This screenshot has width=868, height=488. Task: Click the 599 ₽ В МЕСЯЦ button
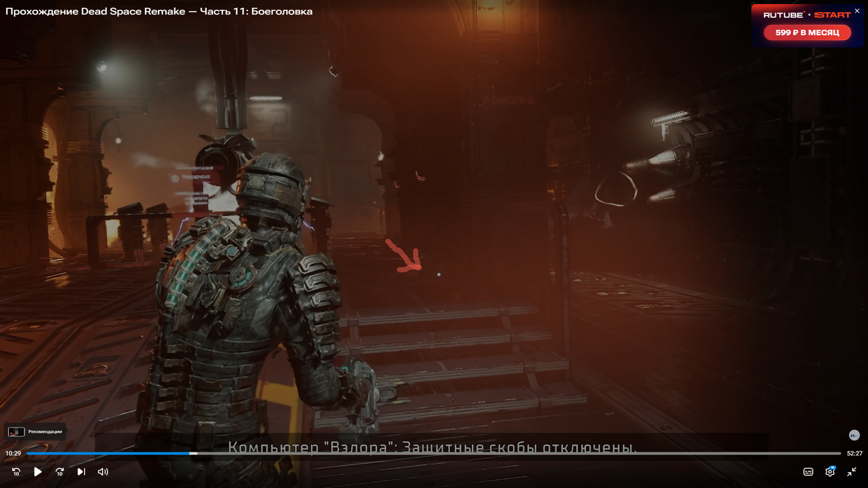pos(807,33)
